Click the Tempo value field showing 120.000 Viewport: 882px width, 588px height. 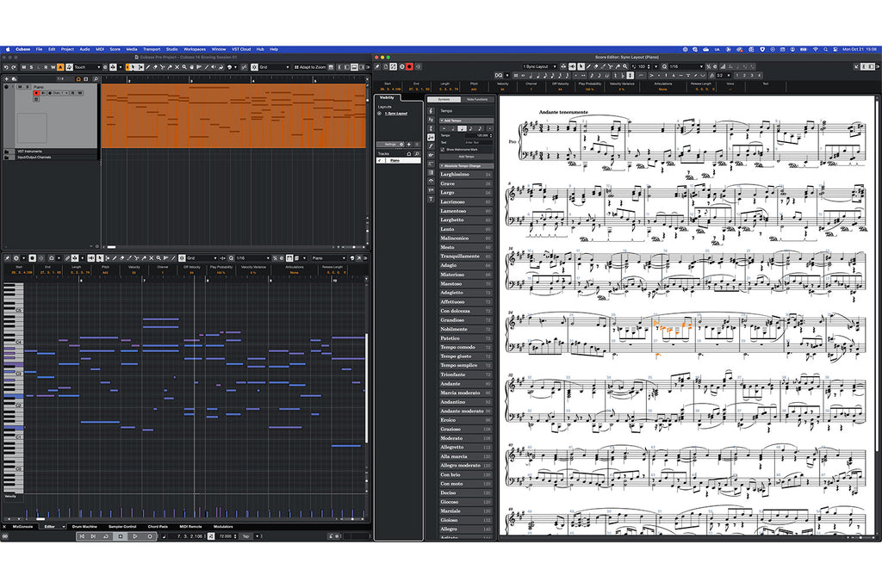click(x=479, y=135)
